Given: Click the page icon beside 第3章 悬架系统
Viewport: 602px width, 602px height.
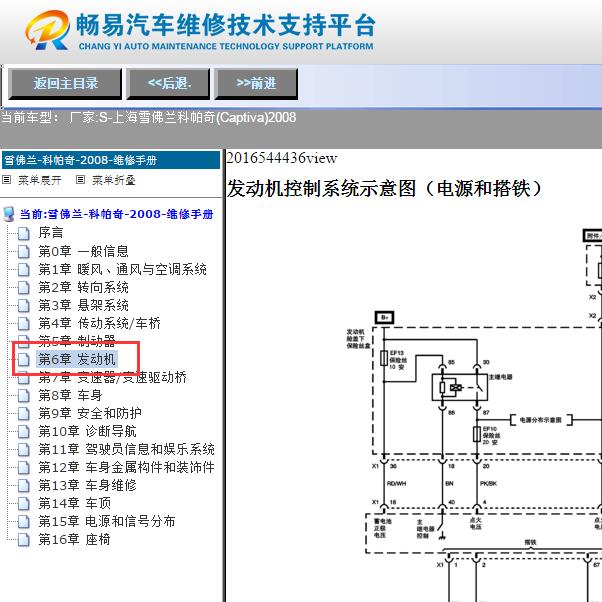Looking at the screenshot, I should pos(24,306).
